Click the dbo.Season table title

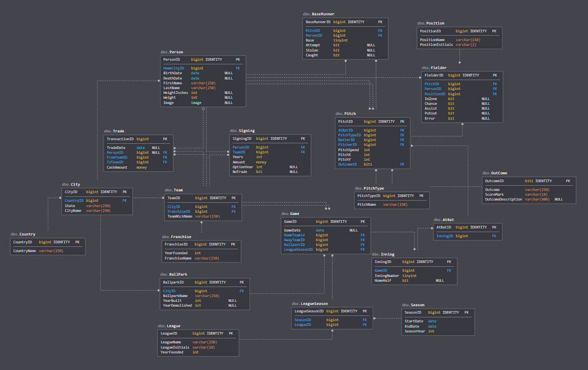pyautogui.click(x=413, y=305)
